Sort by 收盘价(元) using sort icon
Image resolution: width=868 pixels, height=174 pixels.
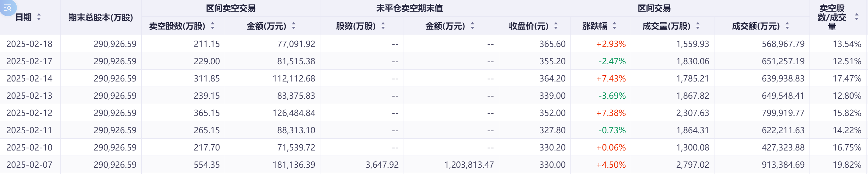point(556,26)
